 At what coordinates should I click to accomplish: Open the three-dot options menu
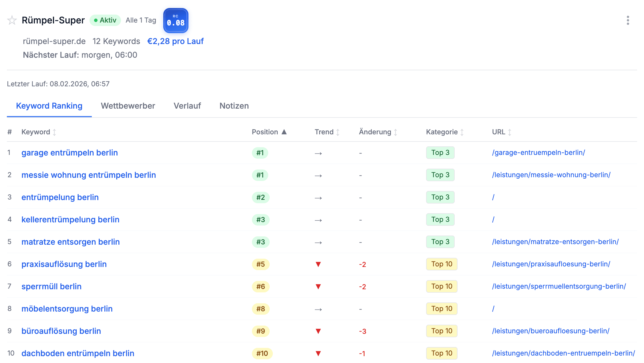(628, 20)
